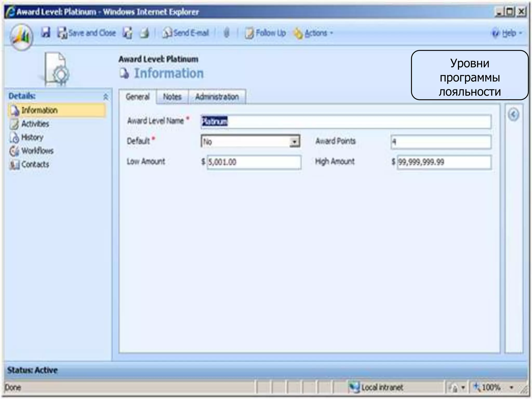The image size is (532, 399).
Task: Collapse the Details section chevron
Action: pyautogui.click(x=105, y=97)
